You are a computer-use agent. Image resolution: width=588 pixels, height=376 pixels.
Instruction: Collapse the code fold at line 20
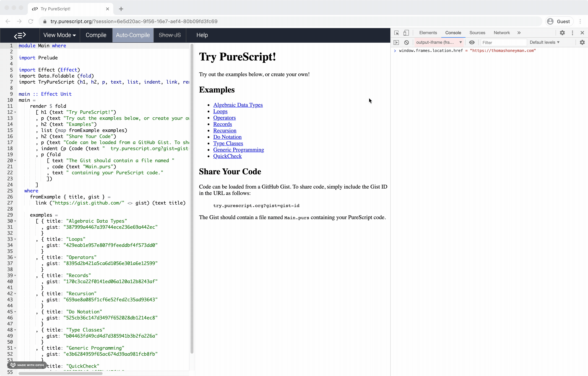(15, 161)
